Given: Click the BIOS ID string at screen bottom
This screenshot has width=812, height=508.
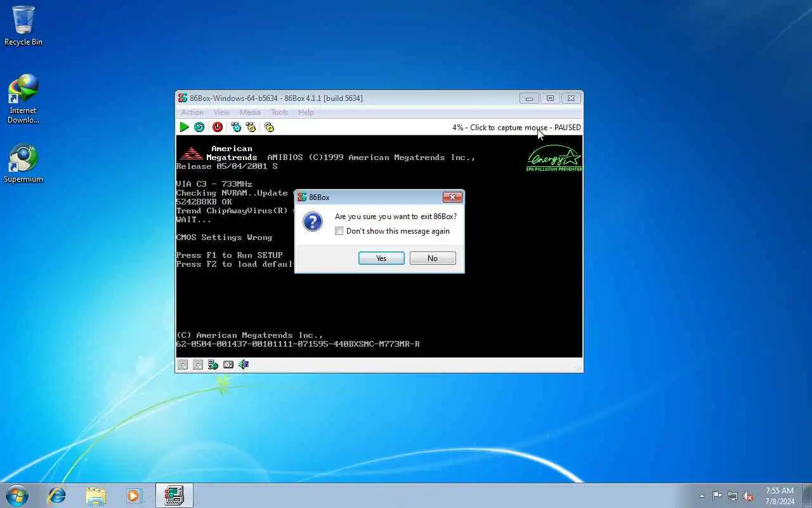Looking at the screenshot, I should tap(298, 344).
